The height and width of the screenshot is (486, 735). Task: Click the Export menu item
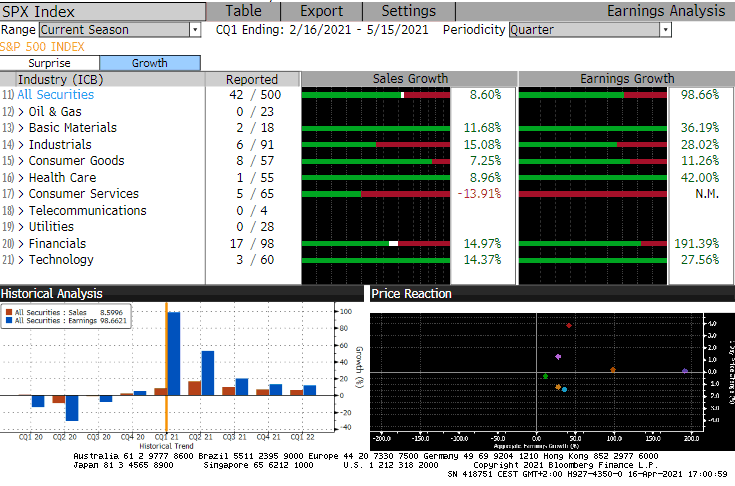(x=321, y=11)
